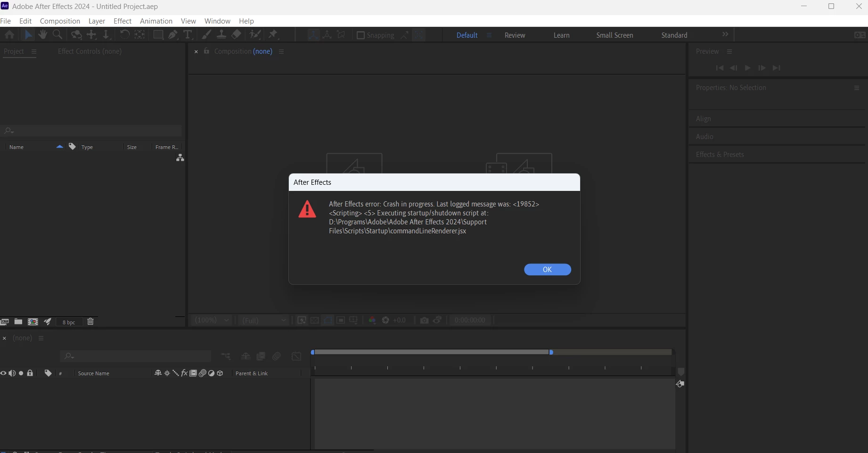Select the Dolly camera tool
Image resolution: width=868 pixels, height=453 pixels.
pos(106,35)
